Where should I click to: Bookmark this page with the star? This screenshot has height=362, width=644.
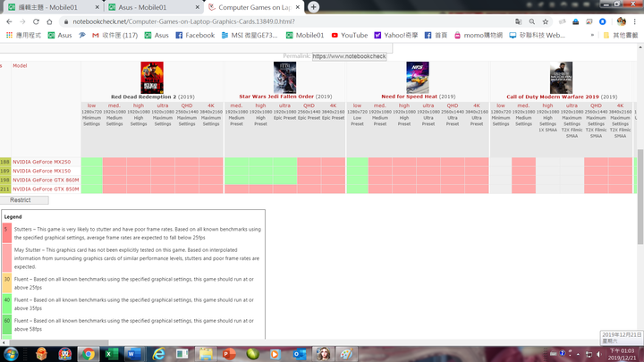546,21
